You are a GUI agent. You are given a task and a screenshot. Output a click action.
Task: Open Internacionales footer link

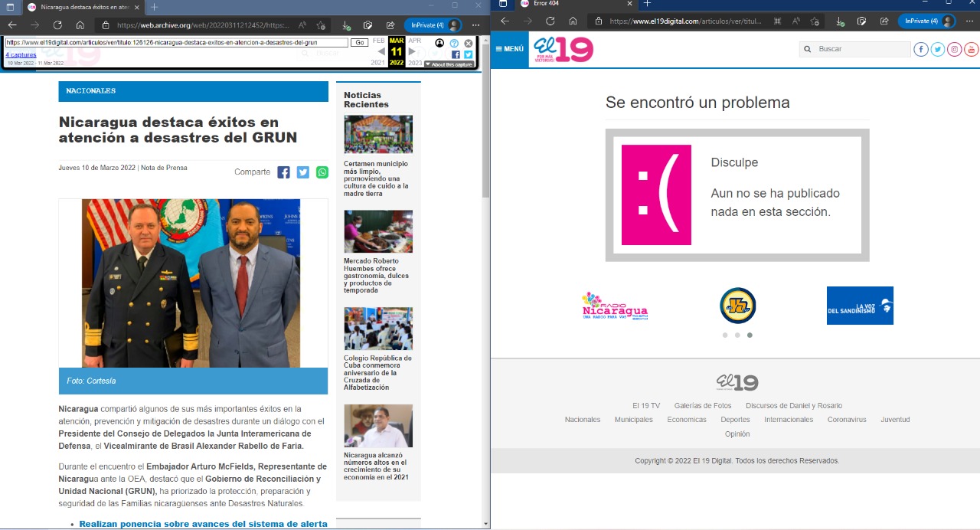pyautogui.click(x=789, y=420)
